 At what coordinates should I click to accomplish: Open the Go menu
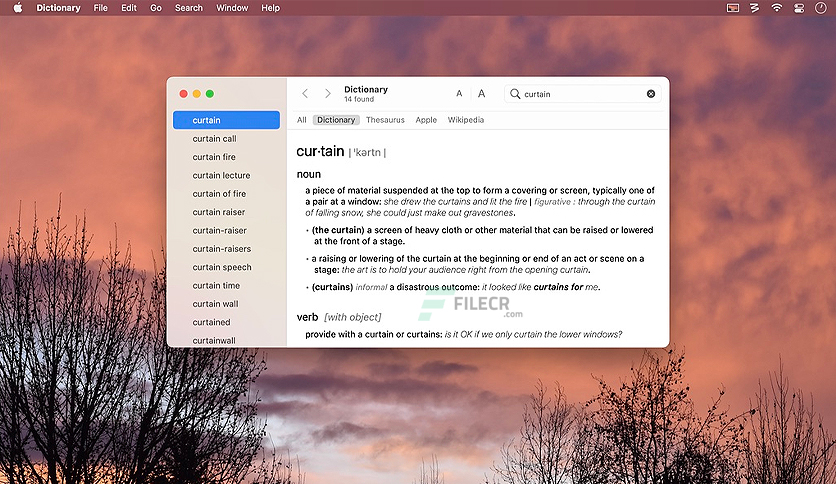coord(156,7)
